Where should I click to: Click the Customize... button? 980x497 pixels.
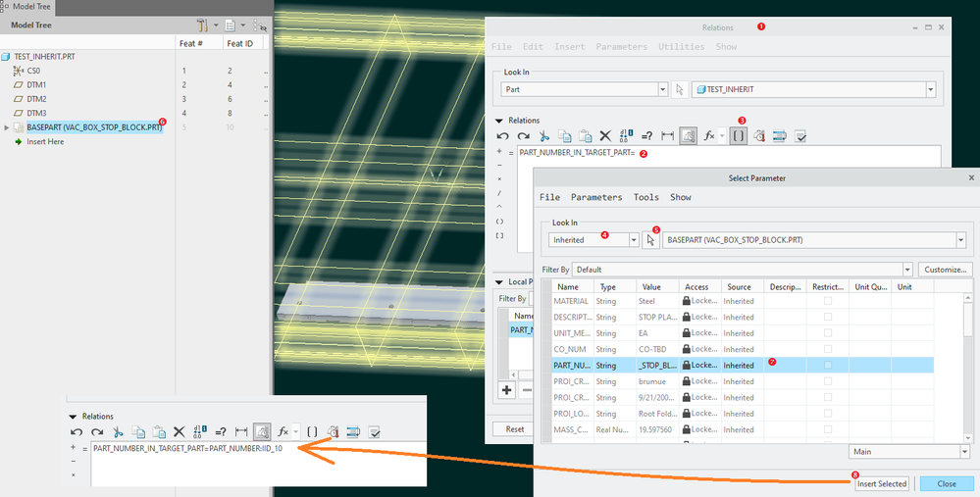pyautogui.click(x=946, y=270)
